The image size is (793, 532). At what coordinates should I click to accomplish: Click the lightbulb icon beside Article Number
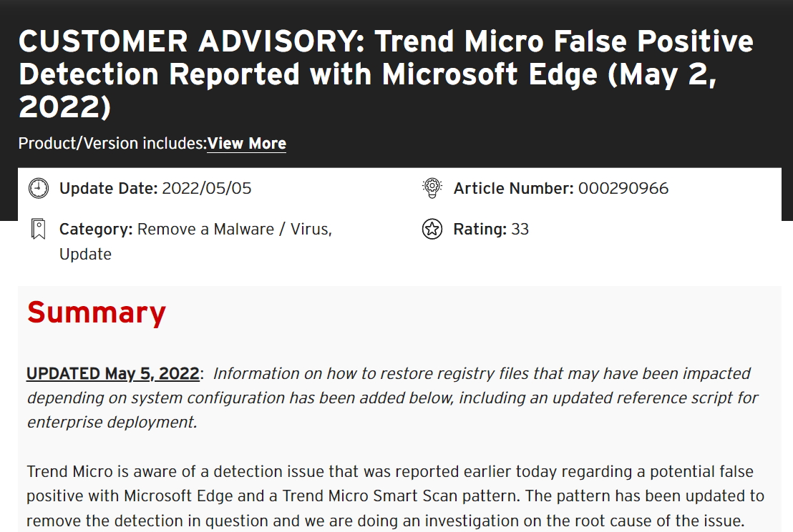tap(432, 189)
